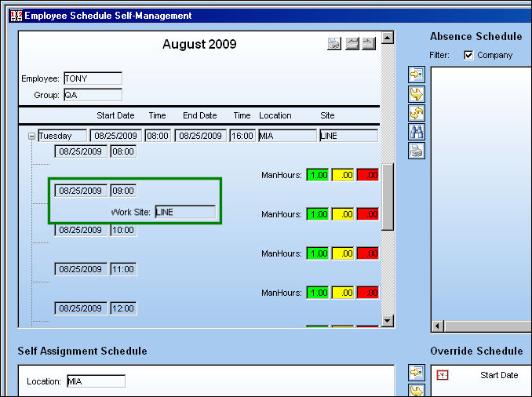The image size is (532, 397).
Task: Click the printer icon below the binoculars
Action: point(417,151)
